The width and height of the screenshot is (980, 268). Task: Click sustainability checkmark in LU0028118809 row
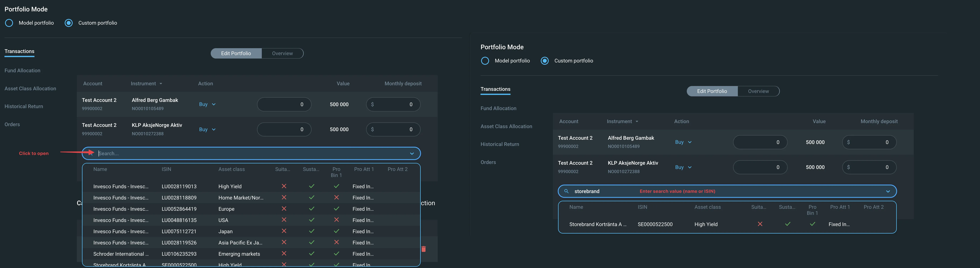312,198
